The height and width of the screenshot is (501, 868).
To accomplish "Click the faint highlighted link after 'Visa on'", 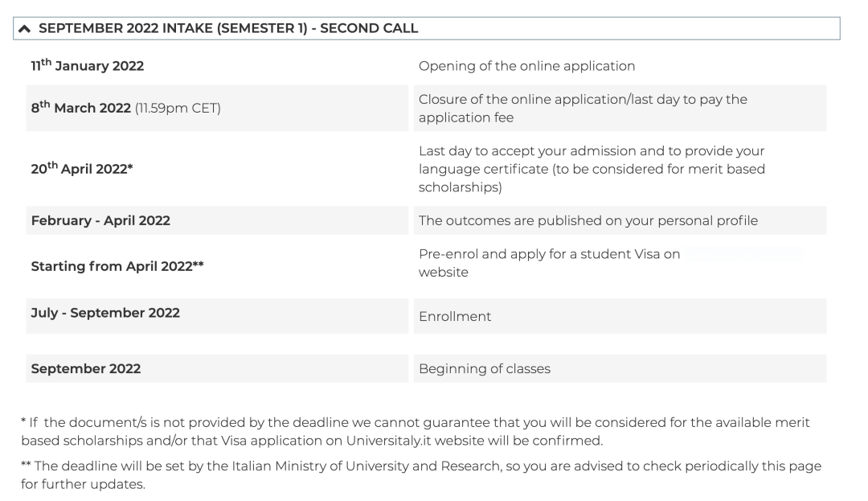I will (x=743, y=254).
